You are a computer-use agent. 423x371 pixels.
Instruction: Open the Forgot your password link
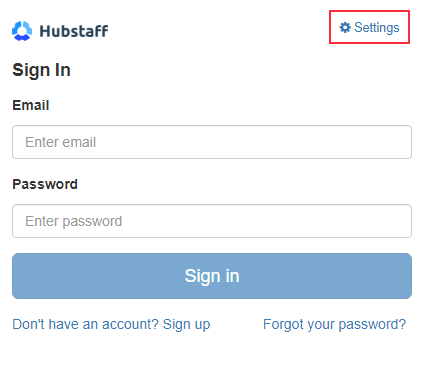click(x=334, y=324)
